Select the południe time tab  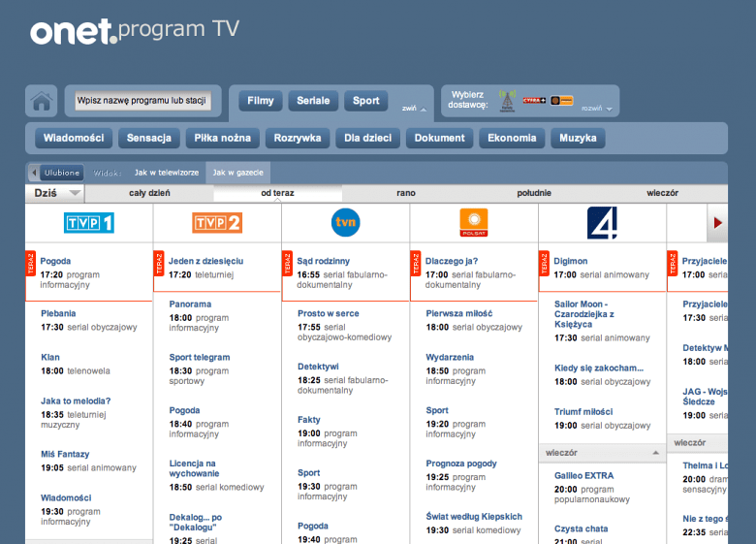coord(534,193)
